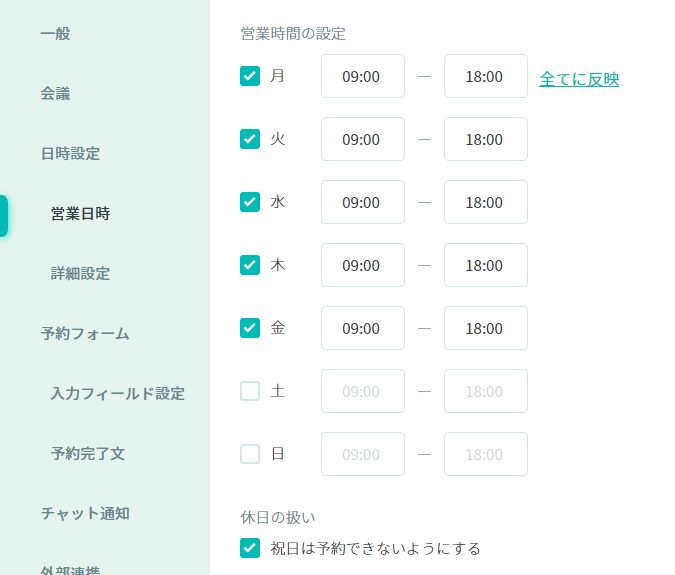Select 予約フォーム sidebar section
The height and width of the screenshot is (575, 675).
pos(85,334)
